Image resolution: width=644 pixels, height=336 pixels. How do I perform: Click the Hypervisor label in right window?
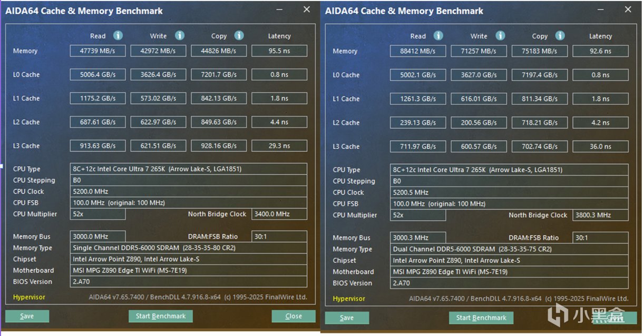[349, 299]
